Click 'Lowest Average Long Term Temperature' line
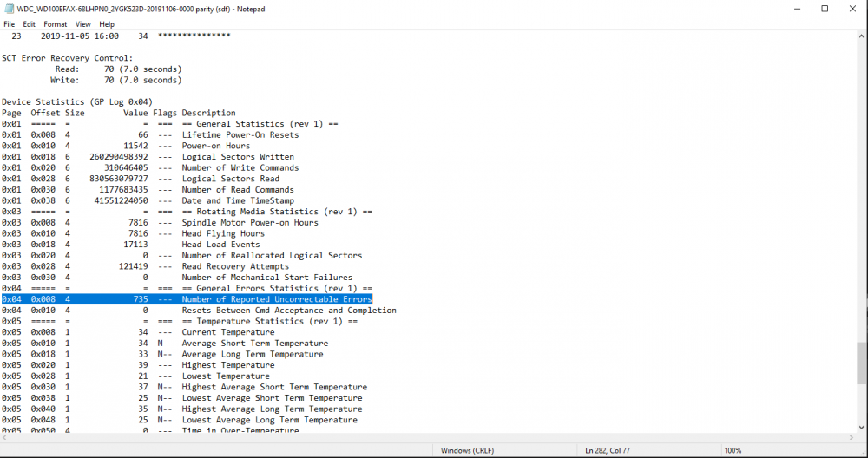The image size is (868, 458). (180, 420)
